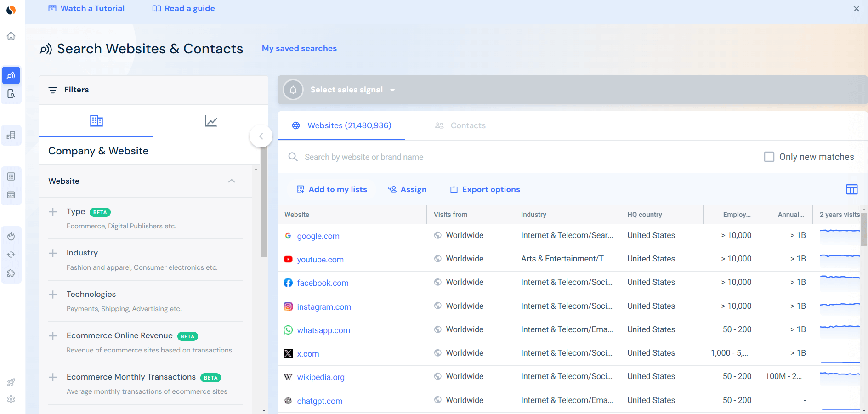Collapse the Website filter section
The height and width of the screenshot is (414, 868).
pyautogui.click(x=232, y=181)
